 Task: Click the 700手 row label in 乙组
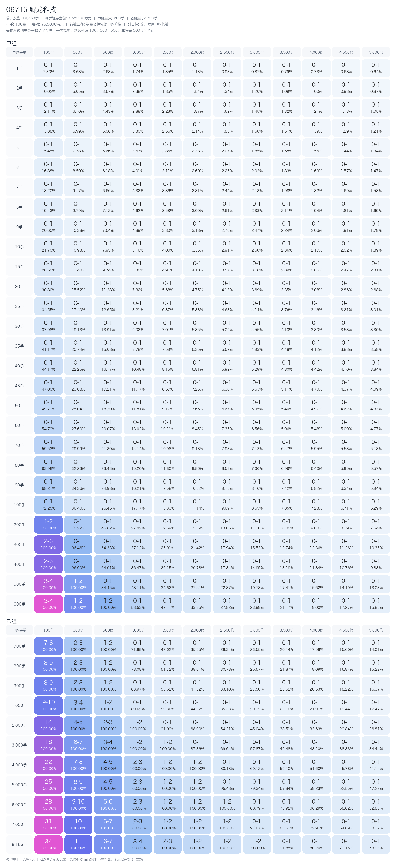pos(20,646)
